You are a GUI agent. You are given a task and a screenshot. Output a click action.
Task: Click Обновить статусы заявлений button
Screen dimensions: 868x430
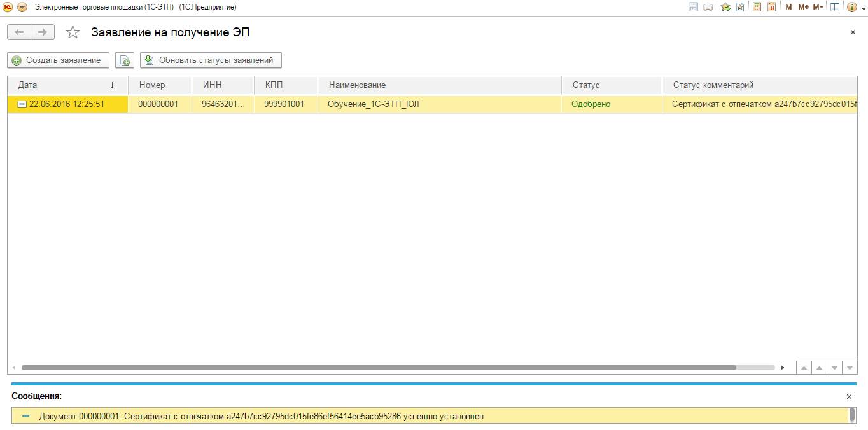click(211, 60)
